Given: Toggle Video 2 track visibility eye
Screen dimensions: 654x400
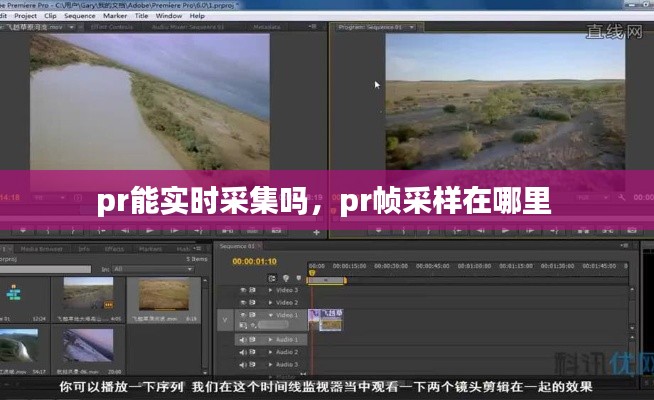Looking at the screenshot, I should [243, 302].
